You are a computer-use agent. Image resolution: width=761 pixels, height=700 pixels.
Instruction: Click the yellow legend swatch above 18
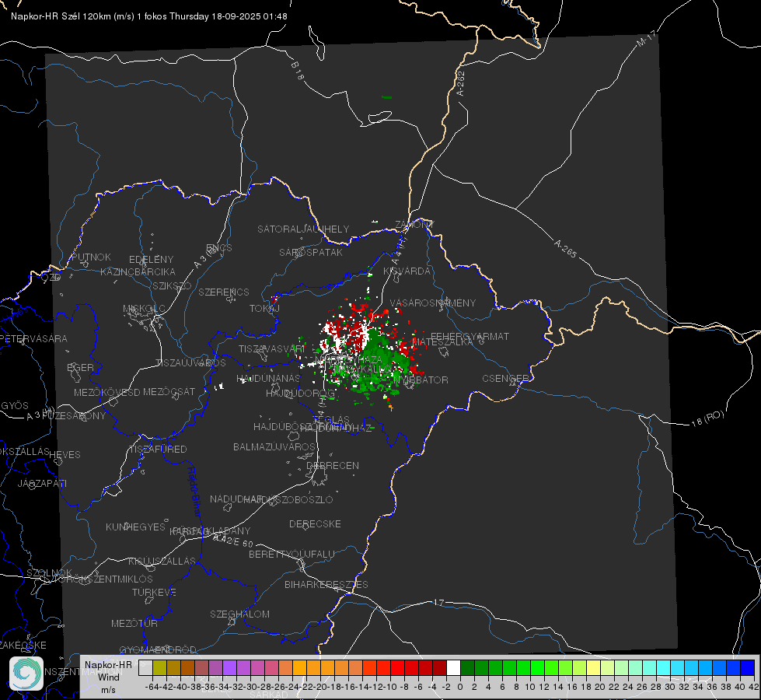click(x=593, y=668)
